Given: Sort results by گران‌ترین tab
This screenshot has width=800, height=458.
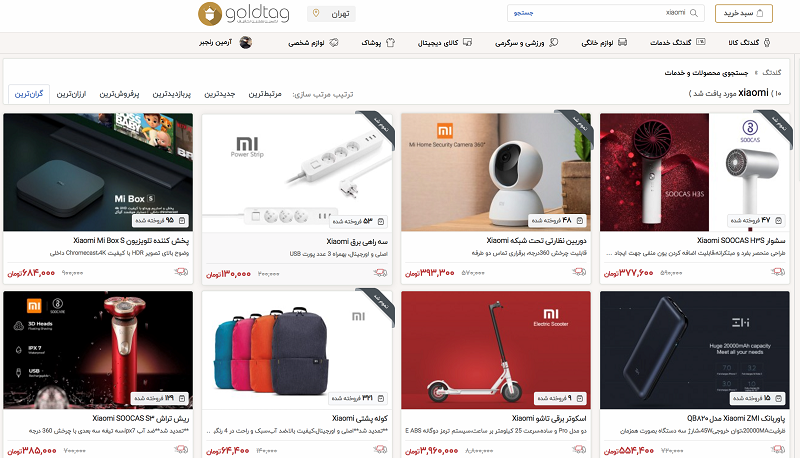Looking at the screenshot, I should tap(29, 94).
